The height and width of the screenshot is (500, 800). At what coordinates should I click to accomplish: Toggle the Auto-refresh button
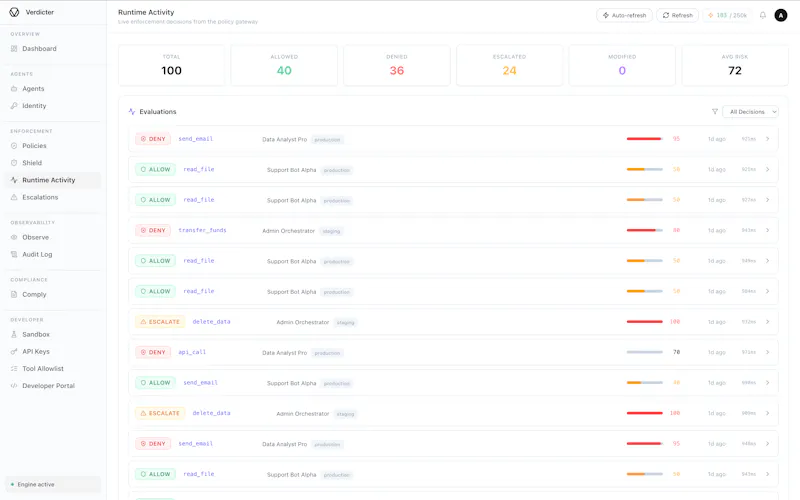[624, 15]
